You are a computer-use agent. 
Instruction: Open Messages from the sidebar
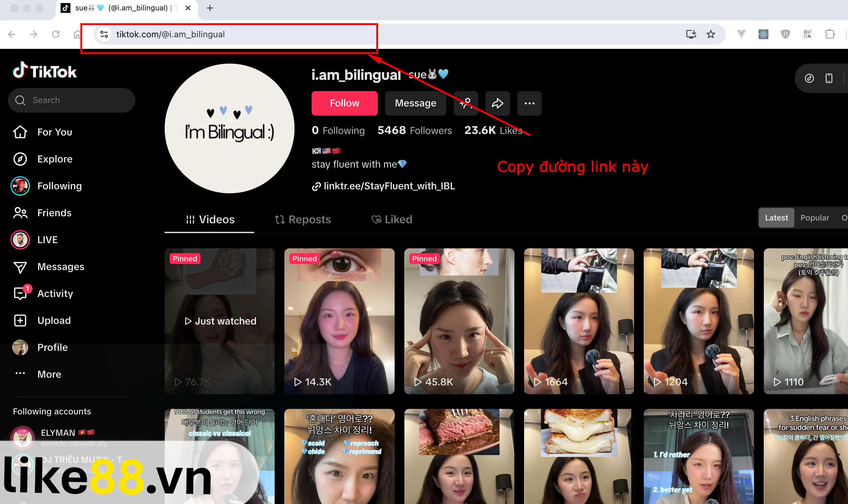point(61,266)
